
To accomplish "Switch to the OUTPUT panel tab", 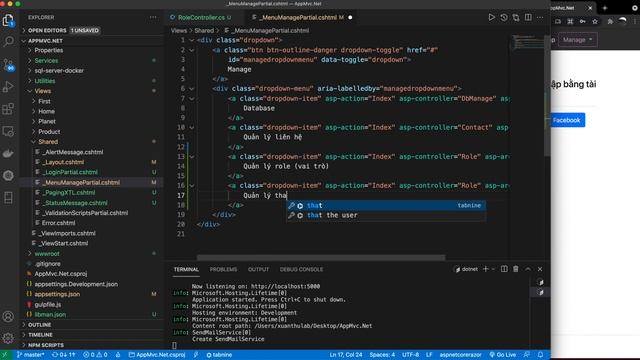I will 258,269.
